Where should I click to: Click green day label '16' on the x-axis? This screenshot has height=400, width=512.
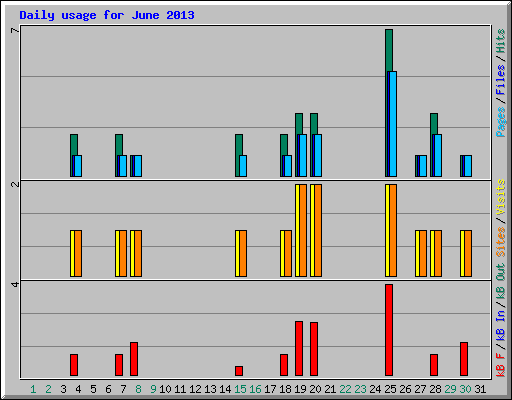click(x=255, y=389)
